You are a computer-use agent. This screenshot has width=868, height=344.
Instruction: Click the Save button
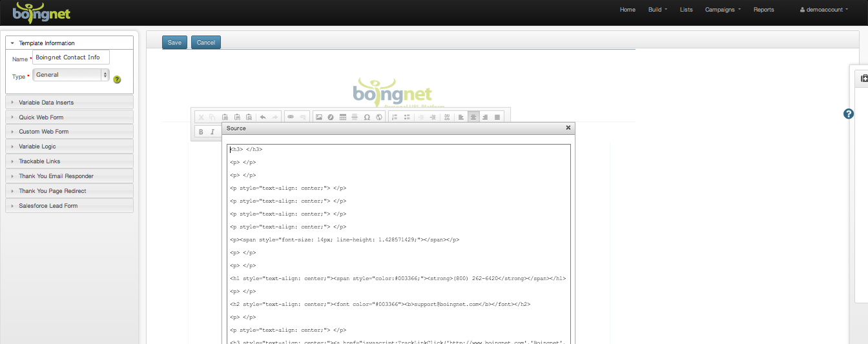click(x=174, y=43)
